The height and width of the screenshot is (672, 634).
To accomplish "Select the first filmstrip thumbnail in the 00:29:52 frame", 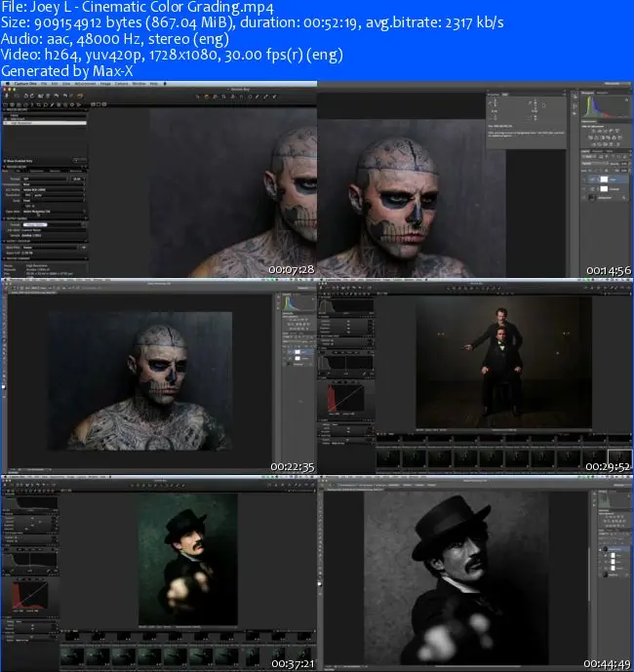I will coord(388,458).
